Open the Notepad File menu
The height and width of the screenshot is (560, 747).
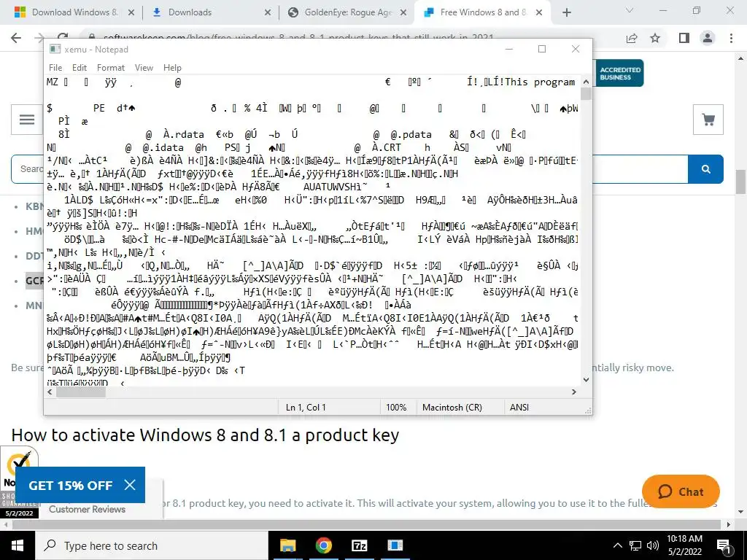click(x=55, y=68)
